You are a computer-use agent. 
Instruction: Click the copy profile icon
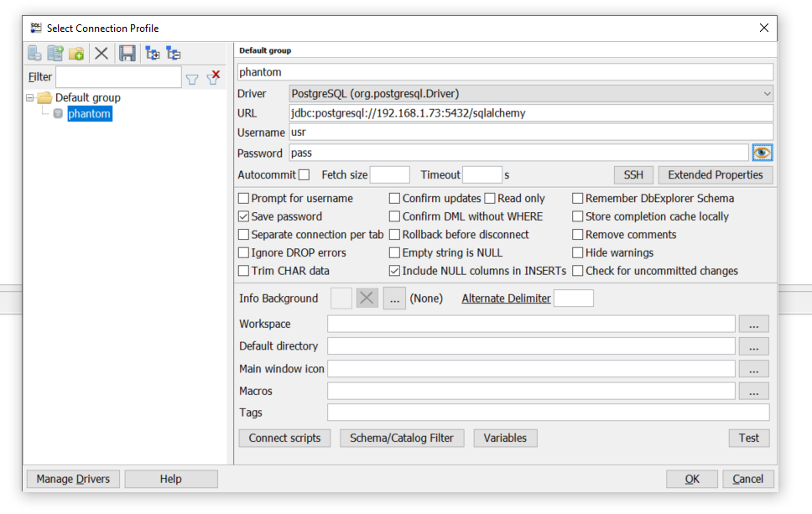55,54
